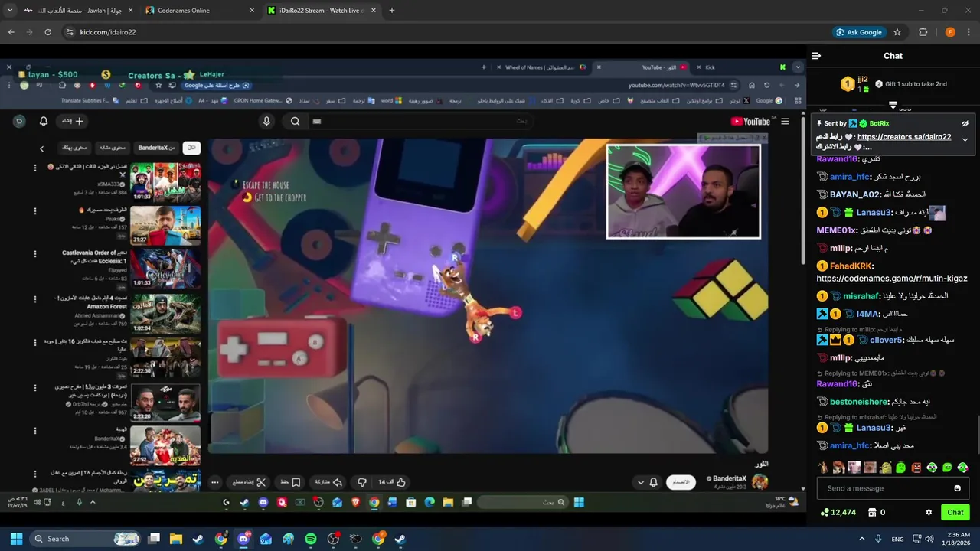This screenshot has height=551, width=980.
Task: Open the volume control in system tray
Action: tap(929, 539)
